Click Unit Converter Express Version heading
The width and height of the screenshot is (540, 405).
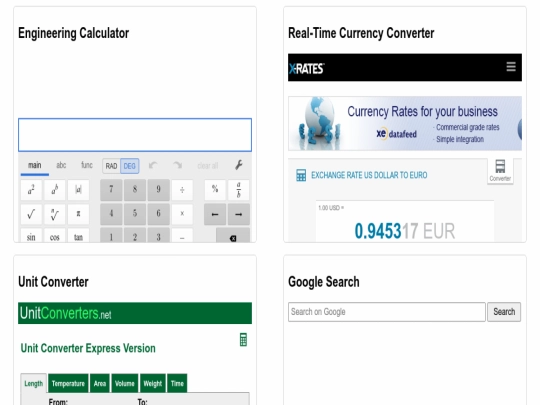[88, 348]
